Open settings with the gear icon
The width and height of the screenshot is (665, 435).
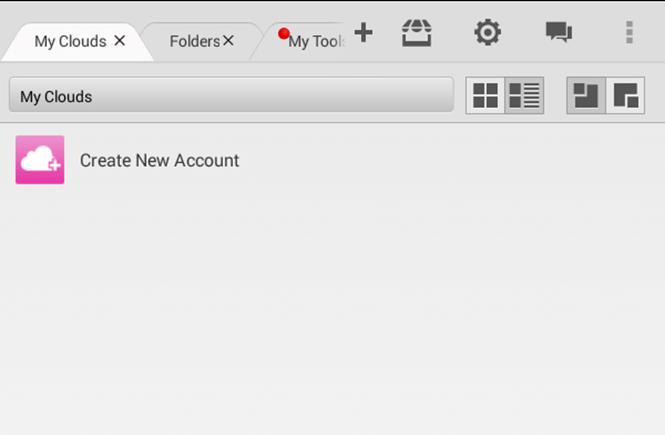(487, 33)
